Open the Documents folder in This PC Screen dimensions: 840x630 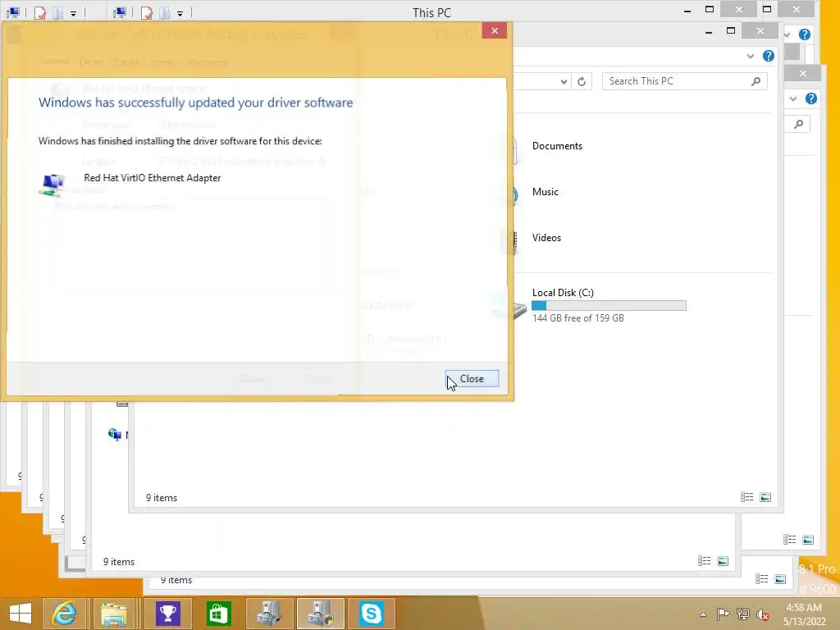point(557,146)
